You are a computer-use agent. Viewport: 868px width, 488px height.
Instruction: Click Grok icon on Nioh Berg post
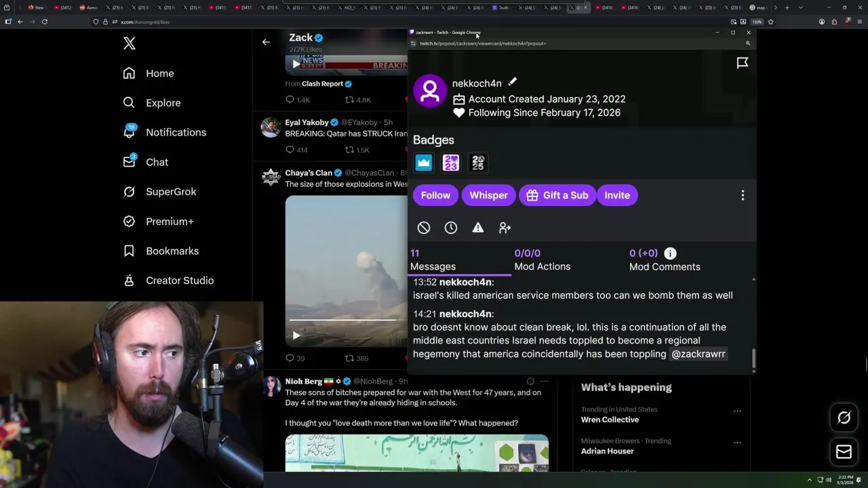[530, 382]
